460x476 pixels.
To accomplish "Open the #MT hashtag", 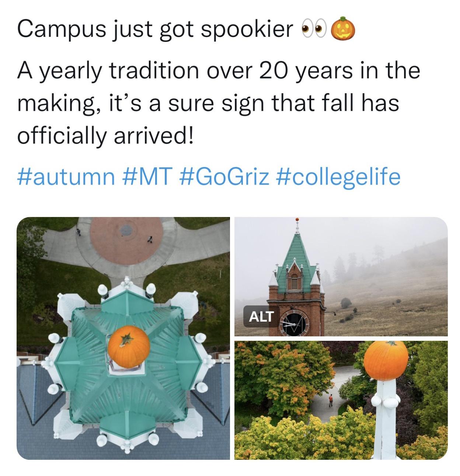I will point(146,176).
